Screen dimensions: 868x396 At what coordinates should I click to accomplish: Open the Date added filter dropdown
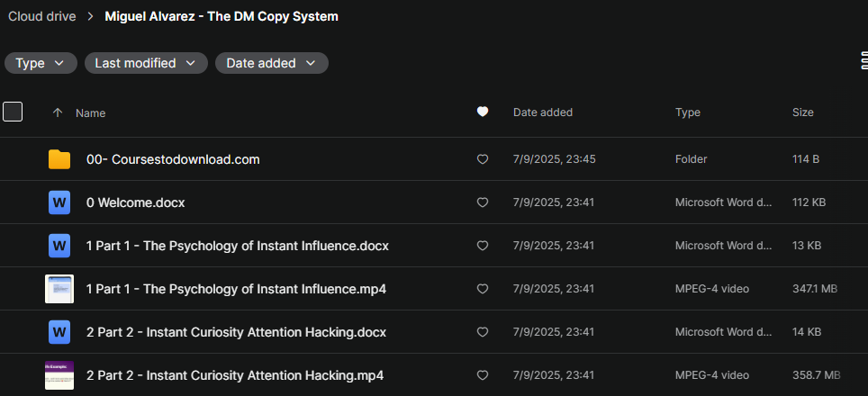pyautogui.click(x=272, y=63)
